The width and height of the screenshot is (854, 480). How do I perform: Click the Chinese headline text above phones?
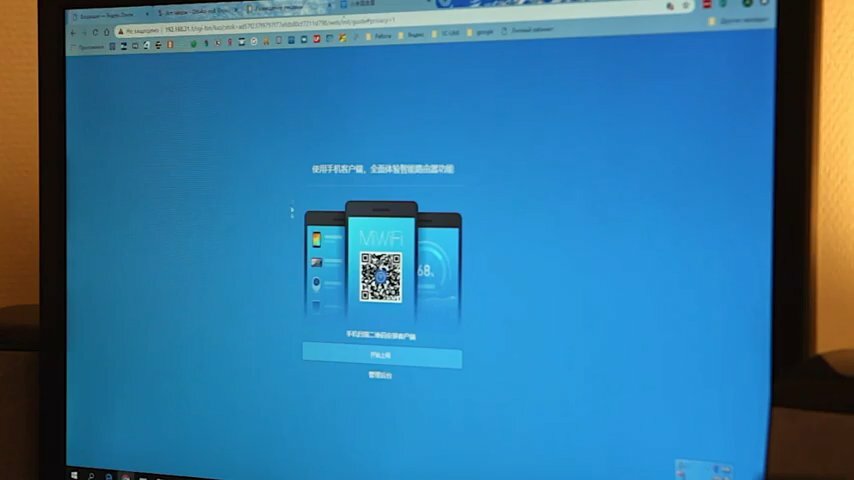tap(383, 169)
